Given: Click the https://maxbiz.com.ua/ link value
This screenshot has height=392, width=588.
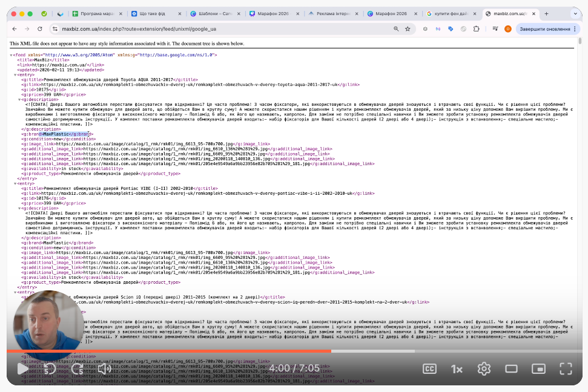Looking at the screenshot, I should point(59,65).
